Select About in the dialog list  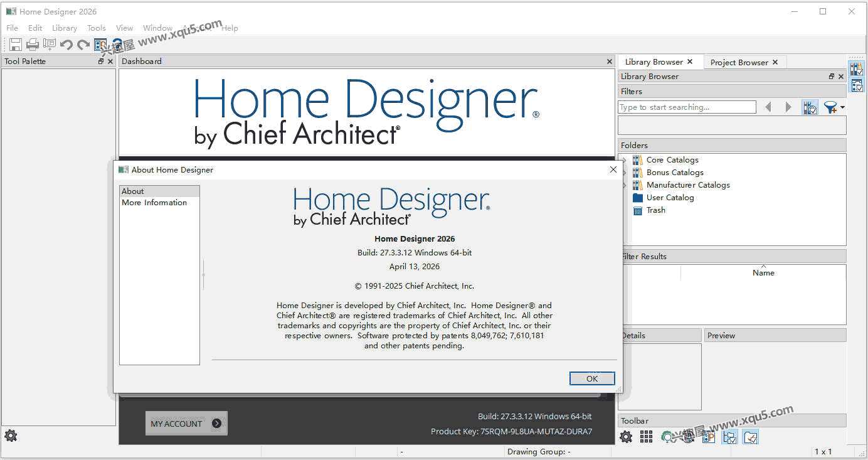(x=159, y=191)
